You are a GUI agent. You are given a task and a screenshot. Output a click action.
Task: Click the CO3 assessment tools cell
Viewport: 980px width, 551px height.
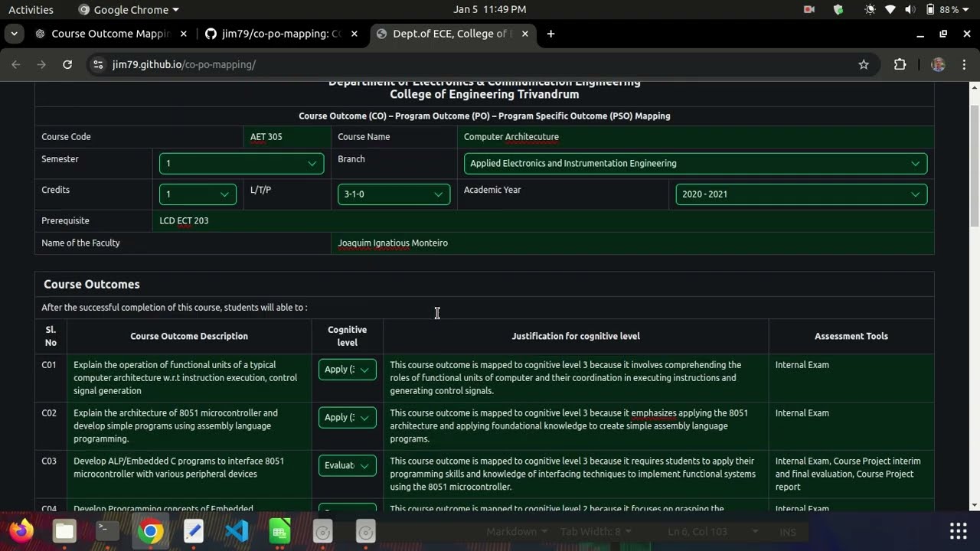click(x=851, y=474)
